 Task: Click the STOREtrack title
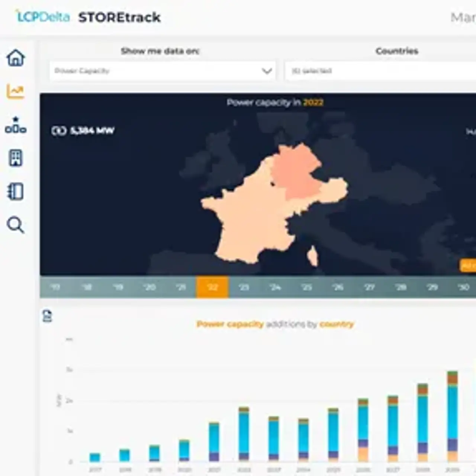[119, 17]
